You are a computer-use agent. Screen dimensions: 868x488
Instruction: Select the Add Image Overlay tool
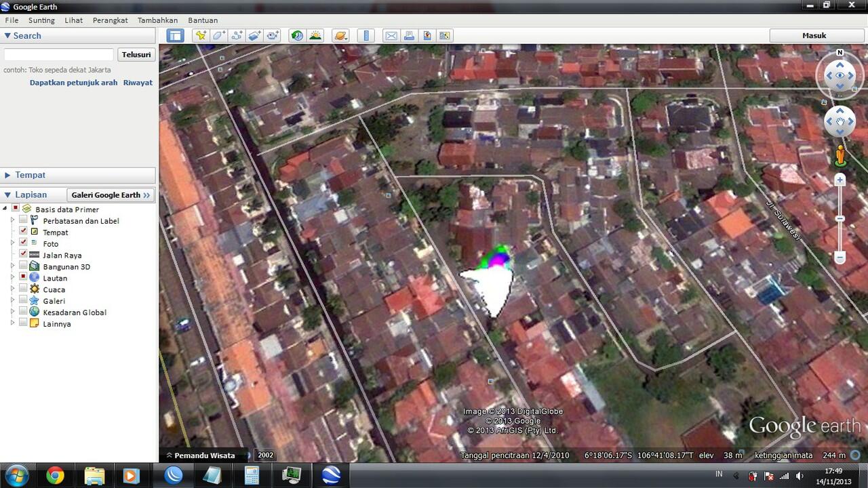coord(255,36)
